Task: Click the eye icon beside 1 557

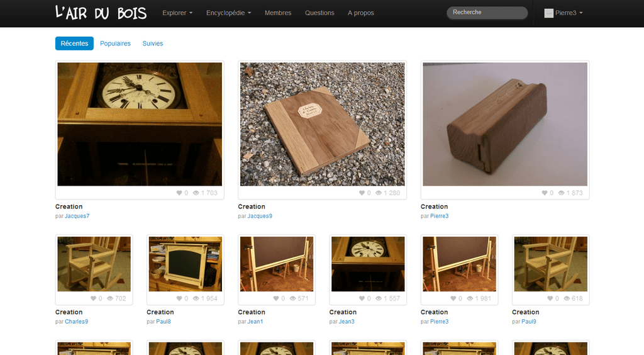Action: [x=379, y=298]
